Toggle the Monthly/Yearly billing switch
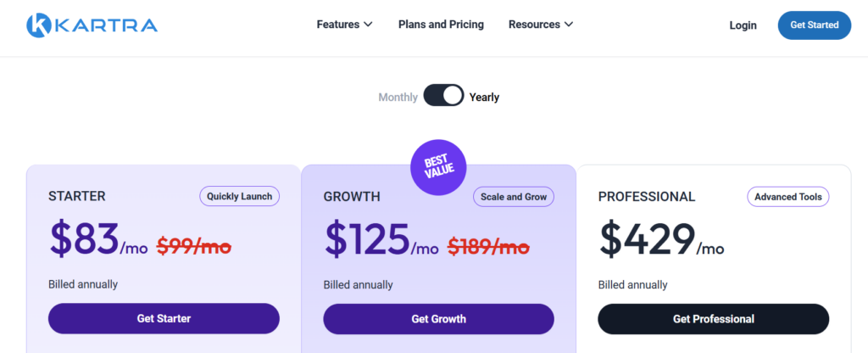The width and height of the screenshot is (868, 353). 443,96
